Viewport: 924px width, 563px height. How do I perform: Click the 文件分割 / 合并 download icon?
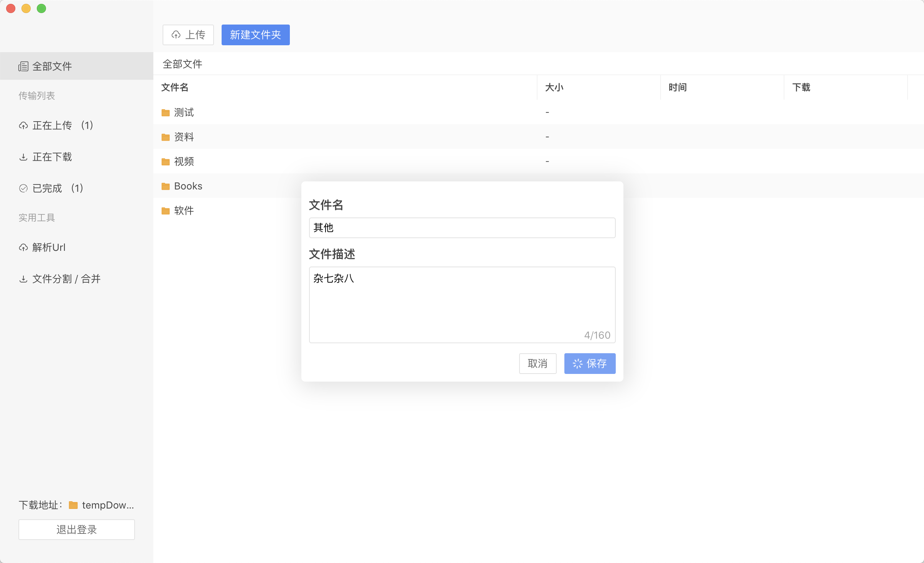coord(23,279)
